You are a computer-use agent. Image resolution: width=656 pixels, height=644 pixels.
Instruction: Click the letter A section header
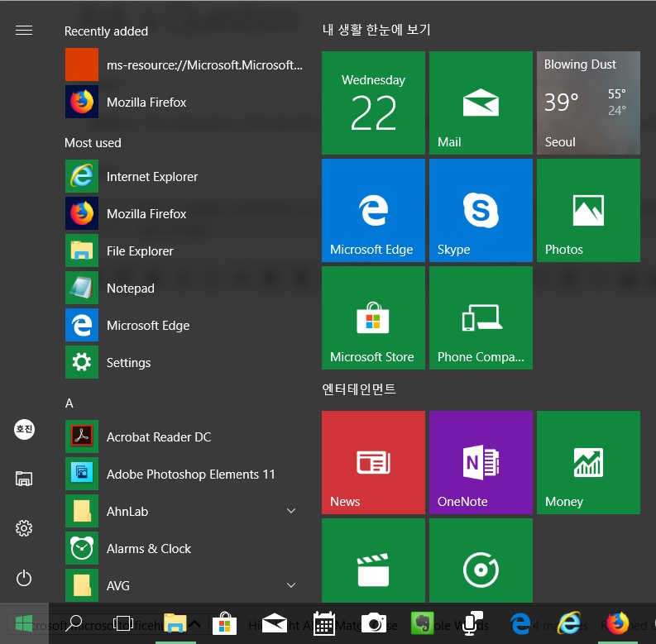coord(69,403)
